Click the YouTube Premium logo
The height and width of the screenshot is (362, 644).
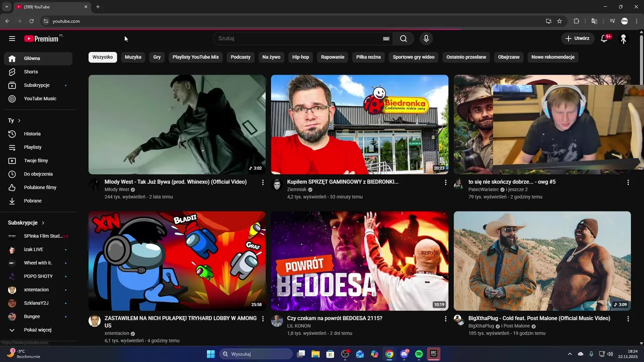tap(42, 38)
